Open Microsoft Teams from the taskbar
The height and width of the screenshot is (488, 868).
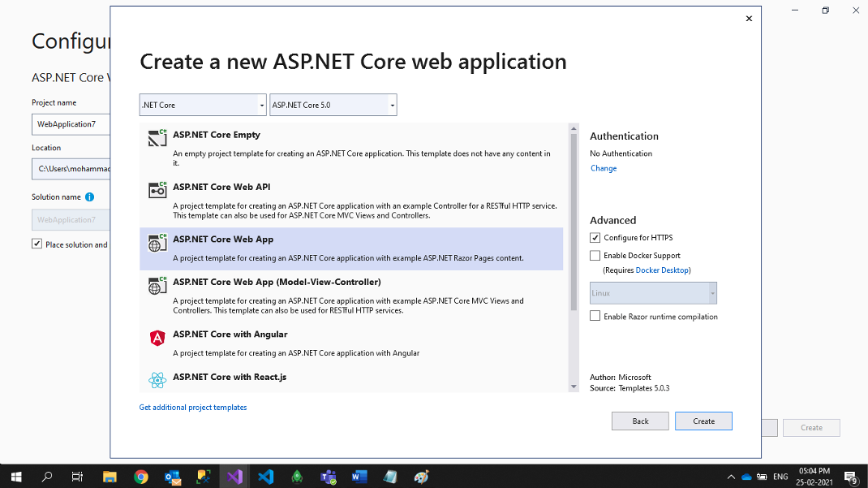[x=329, y=477]
